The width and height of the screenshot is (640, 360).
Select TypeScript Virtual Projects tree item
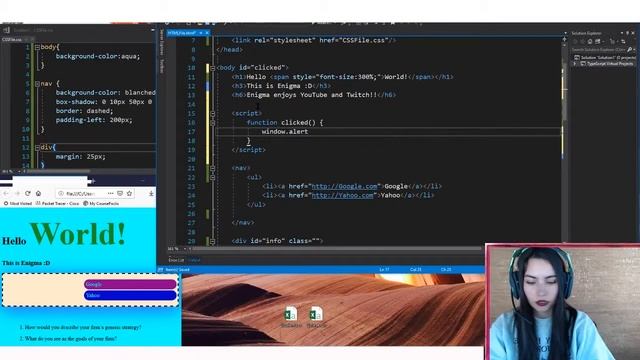pyautogui.click(x=607, y=64)
